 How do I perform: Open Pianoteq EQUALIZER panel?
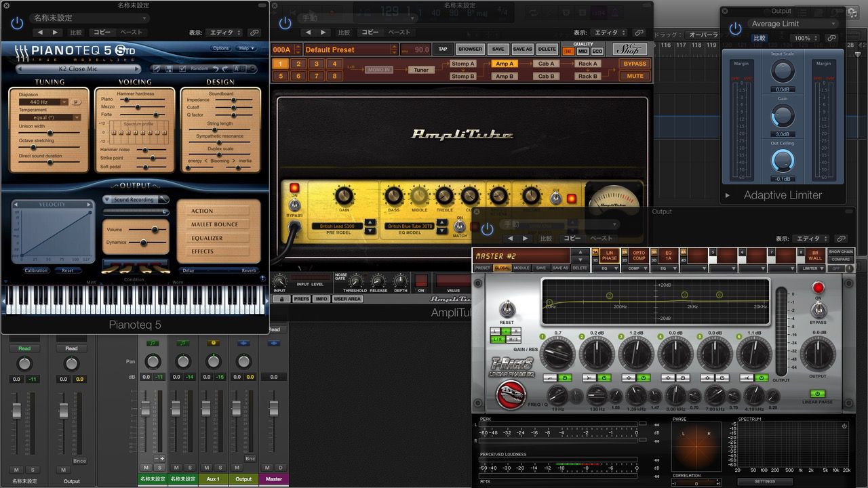(218, 238)
